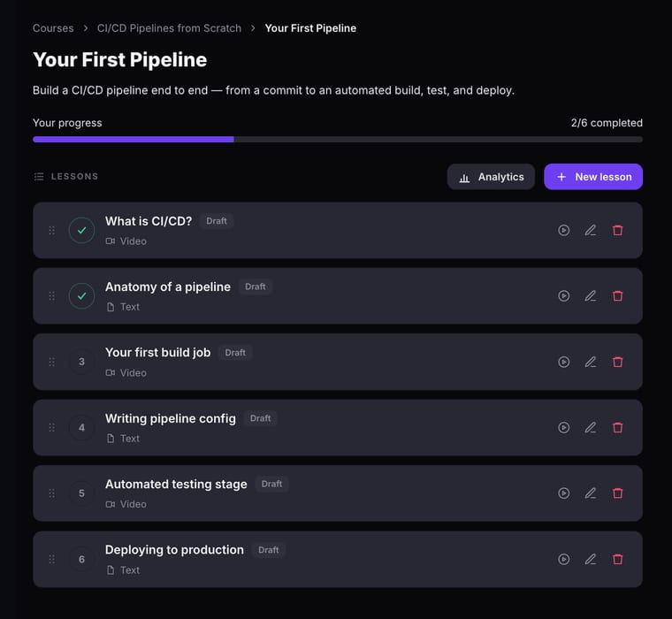The height and width of the screenshot is (619, 672).
Task: Go to Courses breadcrumb
Action: 53,28
